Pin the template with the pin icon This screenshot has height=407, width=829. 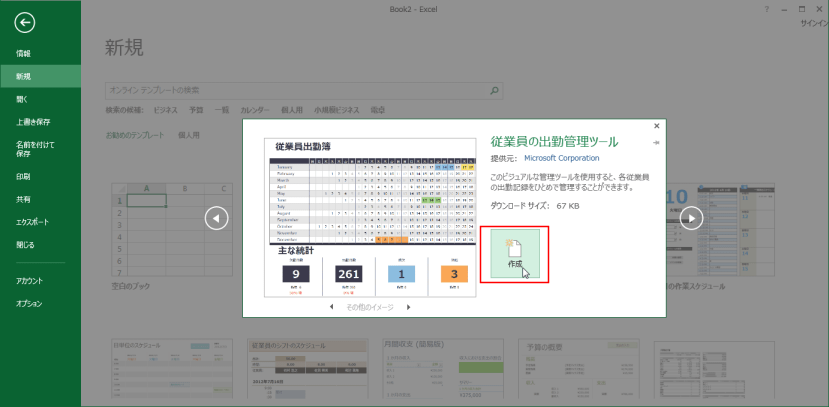click(x=656, y=143)
